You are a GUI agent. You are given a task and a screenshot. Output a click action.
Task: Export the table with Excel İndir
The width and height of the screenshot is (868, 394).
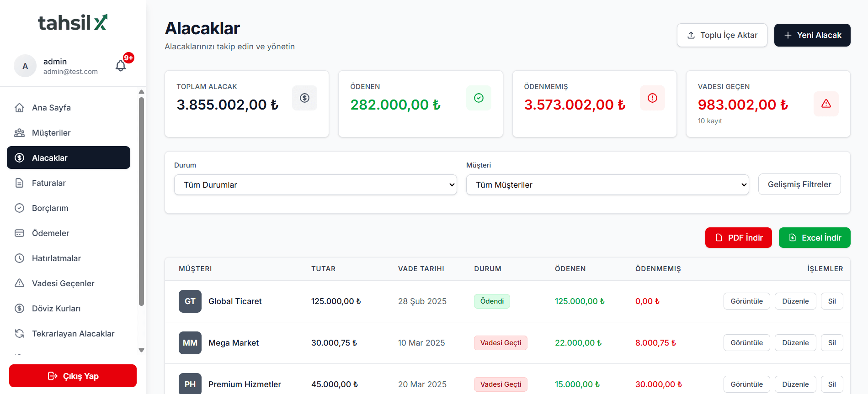pos(814,238)
